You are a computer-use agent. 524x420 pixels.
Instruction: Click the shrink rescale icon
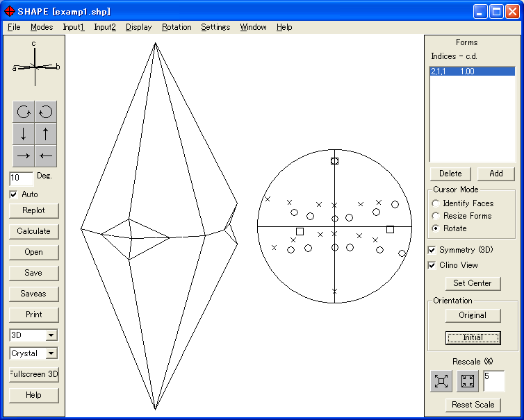pos(468,381)
